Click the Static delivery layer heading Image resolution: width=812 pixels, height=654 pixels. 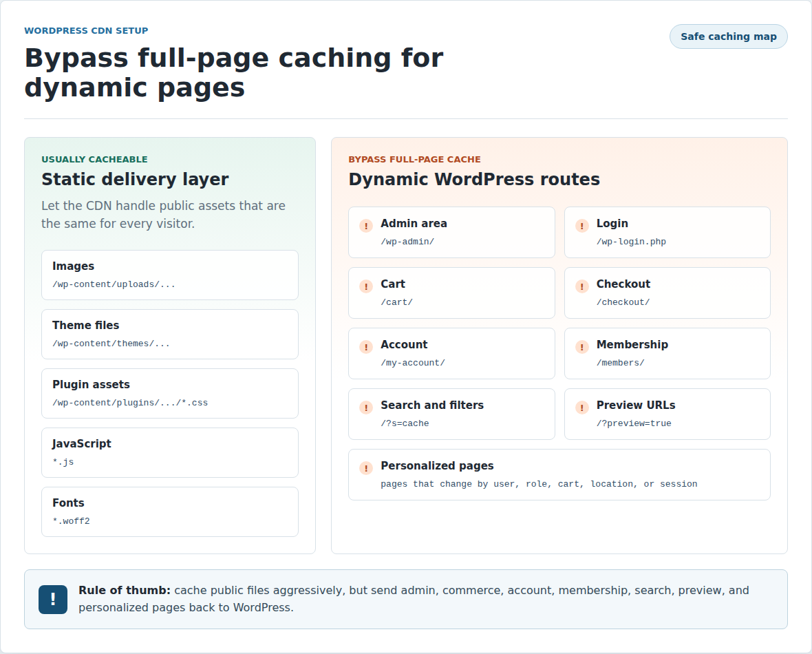point(135,179)
